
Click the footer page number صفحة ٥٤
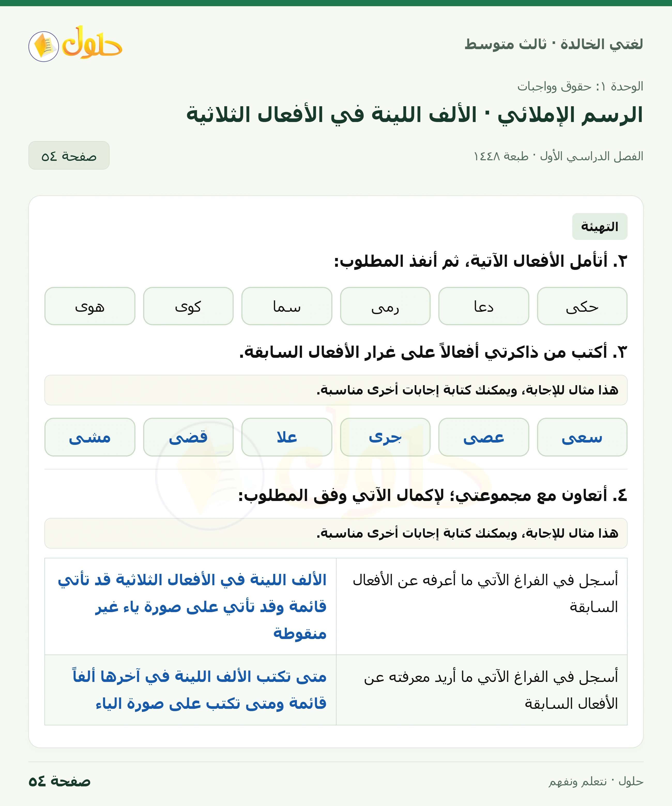pyautogui.click(x=59, y=781)
